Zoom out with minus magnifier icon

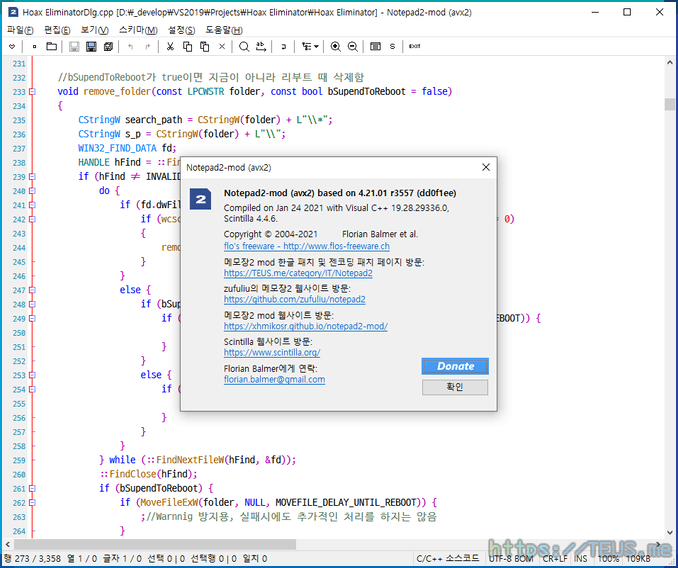point(353,46)
